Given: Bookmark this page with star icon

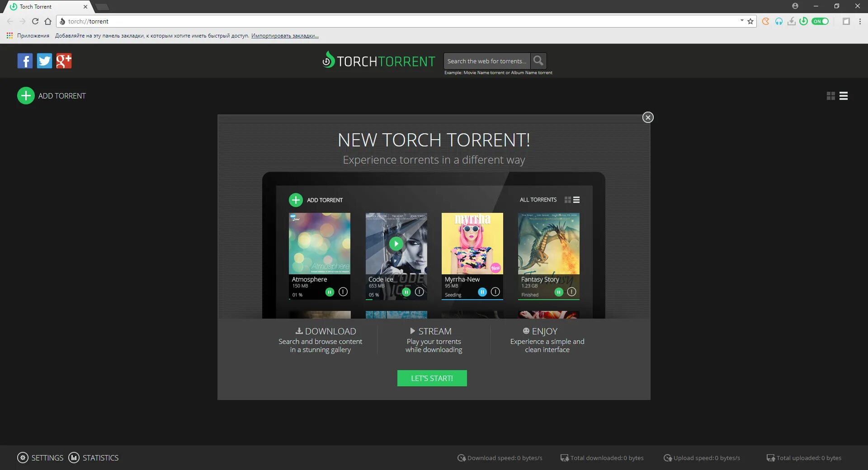Looking at the screenshot, I should click(x=750, y=21).
